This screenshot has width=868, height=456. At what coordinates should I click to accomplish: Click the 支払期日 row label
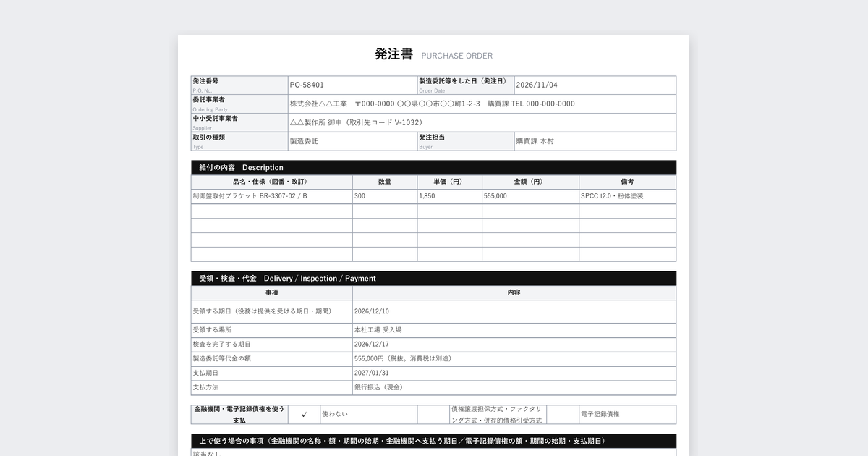[x=271, y=373]
